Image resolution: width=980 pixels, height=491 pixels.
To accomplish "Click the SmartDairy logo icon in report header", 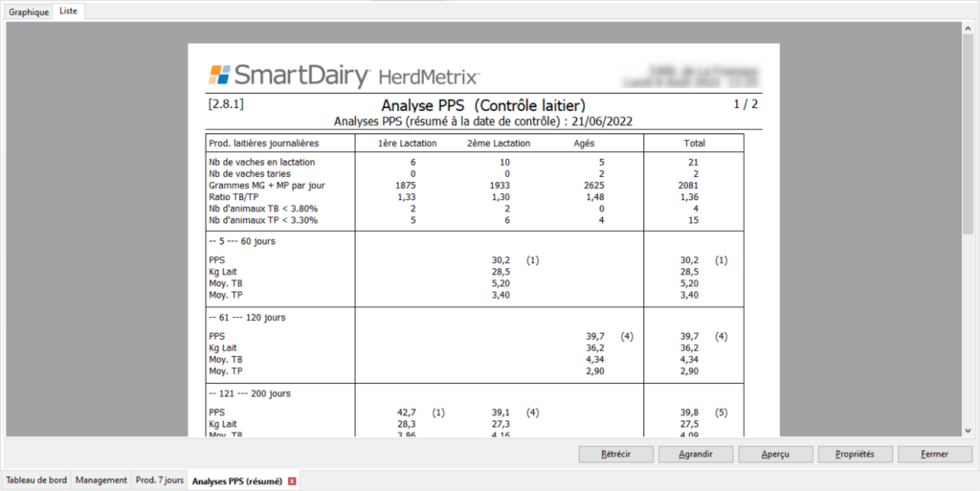I will click(220, 75).
